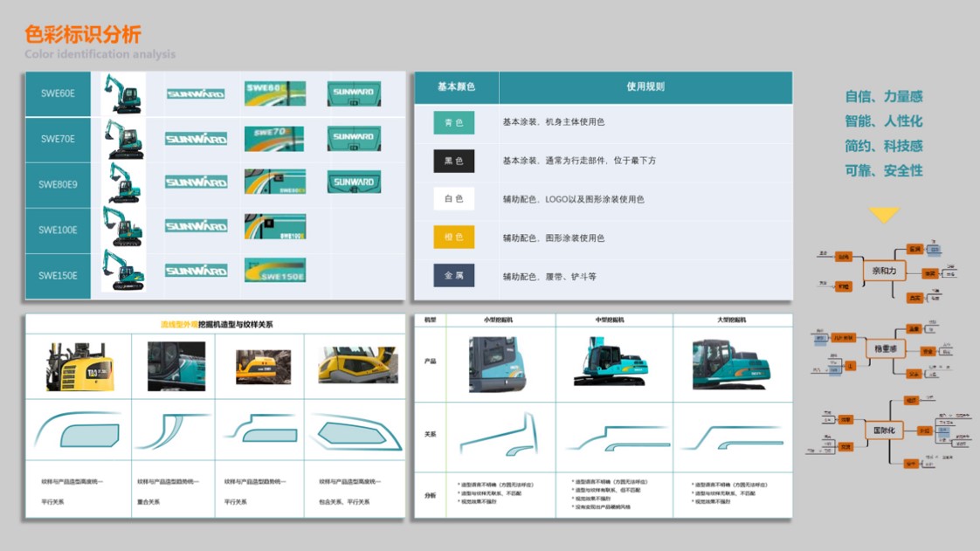980x551 pixels.
Task: Select the SWE150E model label
Action: [58, 273]
